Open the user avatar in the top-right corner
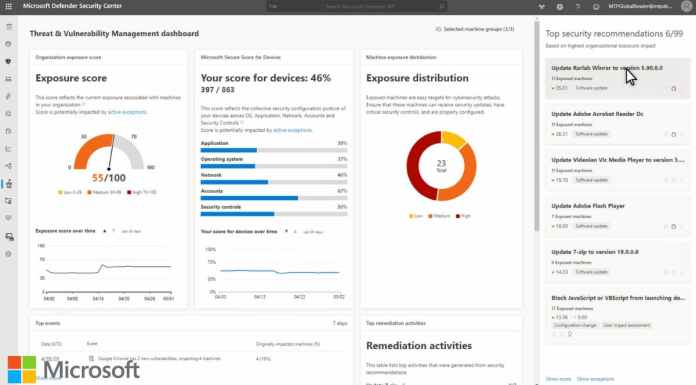The height and width of the screenshot is (385, 696). pos(687,6)
